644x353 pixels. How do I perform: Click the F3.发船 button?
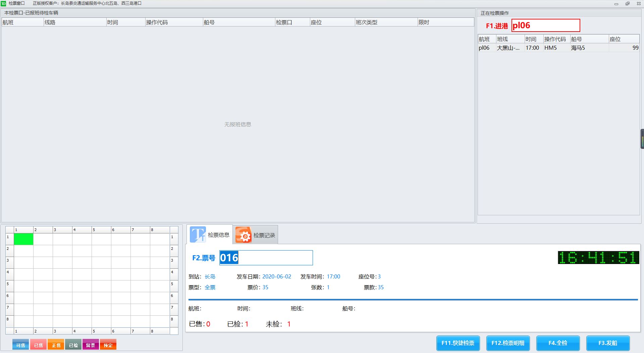[608, 343]
